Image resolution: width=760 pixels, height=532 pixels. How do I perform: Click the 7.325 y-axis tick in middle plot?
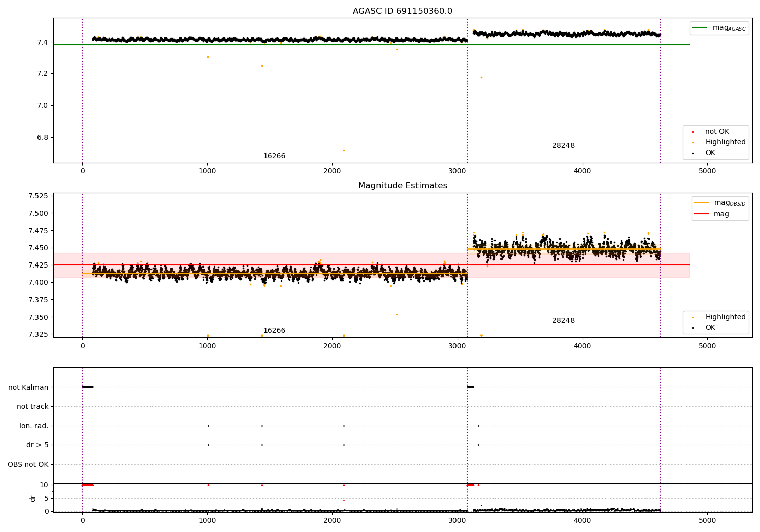(38, 335)
